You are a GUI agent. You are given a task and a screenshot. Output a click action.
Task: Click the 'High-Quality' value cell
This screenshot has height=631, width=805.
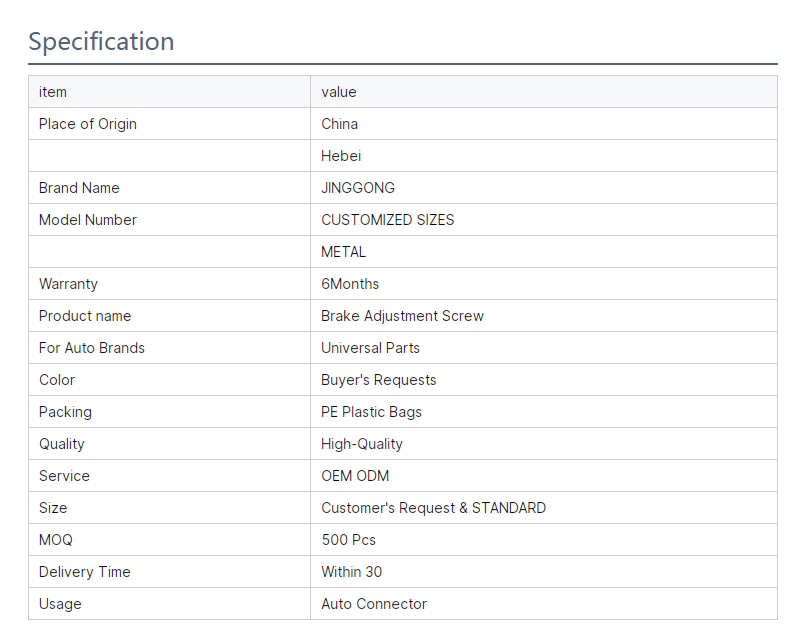pos(362,444)
